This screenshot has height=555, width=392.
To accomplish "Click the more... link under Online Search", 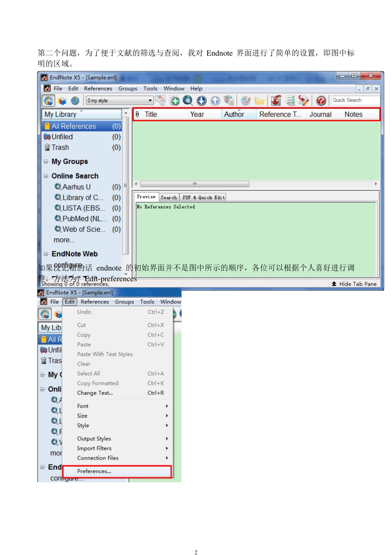I will (64, 240).
